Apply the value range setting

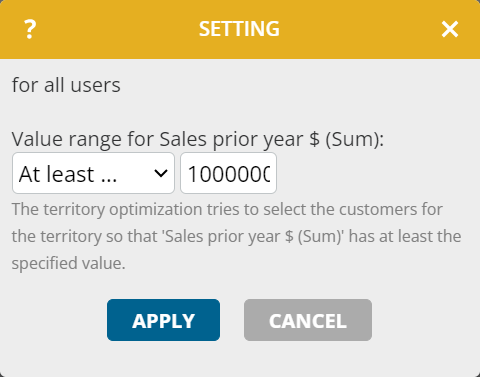(x=163, y=320)
